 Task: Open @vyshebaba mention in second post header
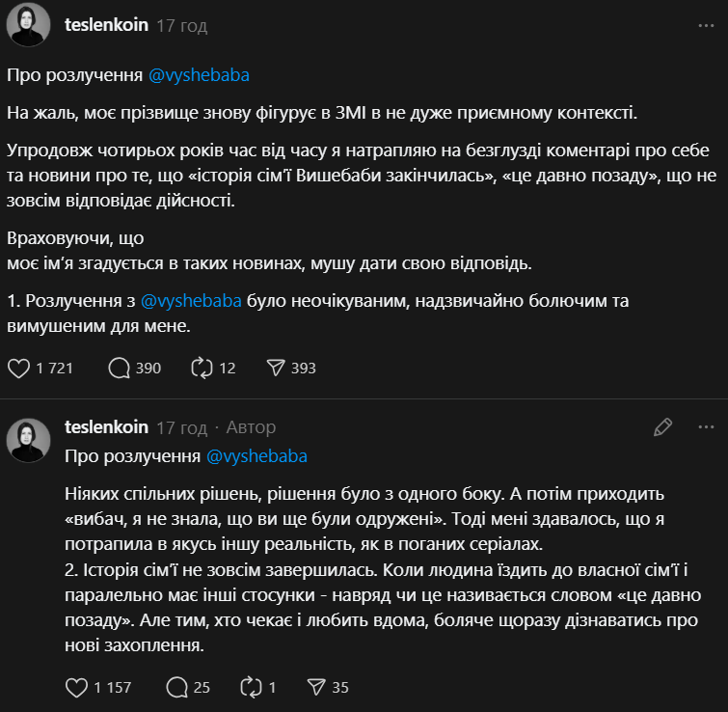coord(256,455)
